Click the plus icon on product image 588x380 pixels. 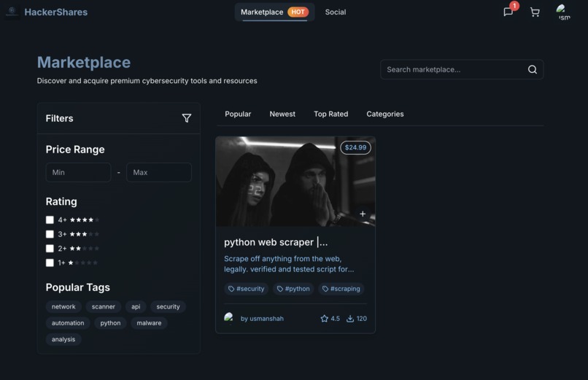click(363, 214)
